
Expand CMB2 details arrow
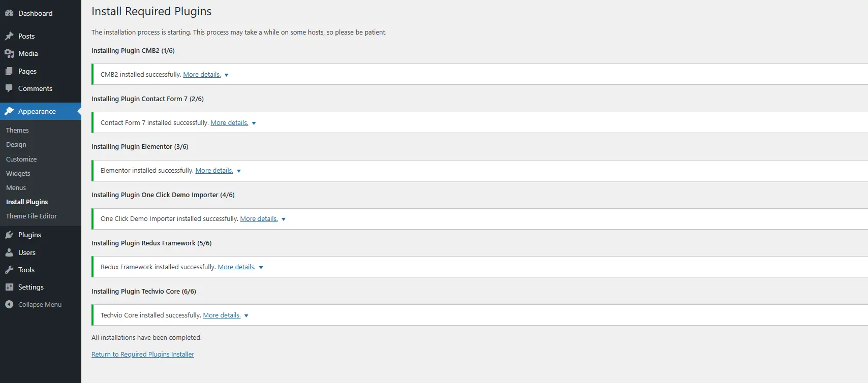pyautogui.click(x=227, y=75)
